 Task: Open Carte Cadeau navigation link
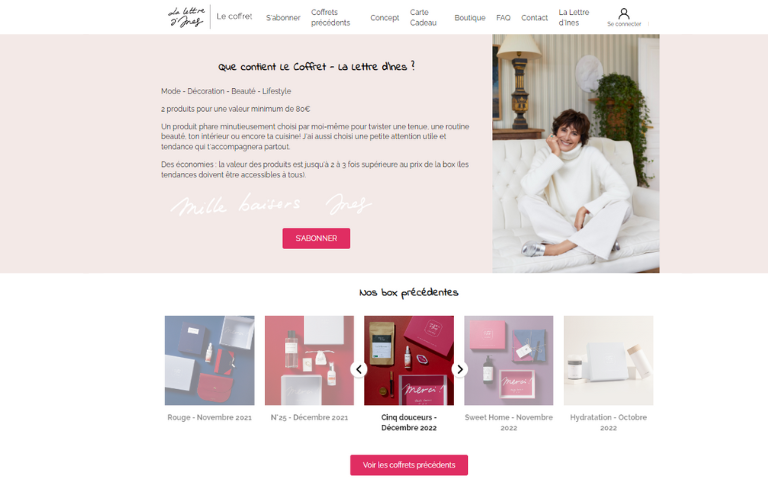[x=423, y=18]
